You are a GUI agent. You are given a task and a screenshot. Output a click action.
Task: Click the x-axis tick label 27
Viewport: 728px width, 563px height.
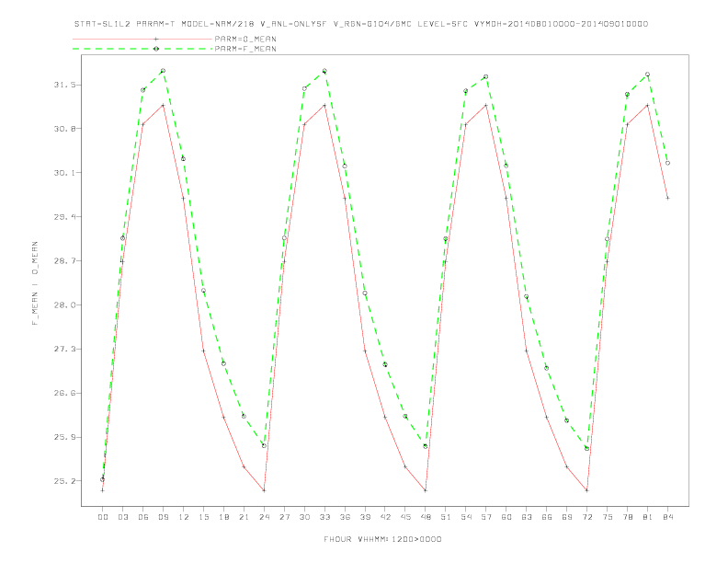coord(284,517)
